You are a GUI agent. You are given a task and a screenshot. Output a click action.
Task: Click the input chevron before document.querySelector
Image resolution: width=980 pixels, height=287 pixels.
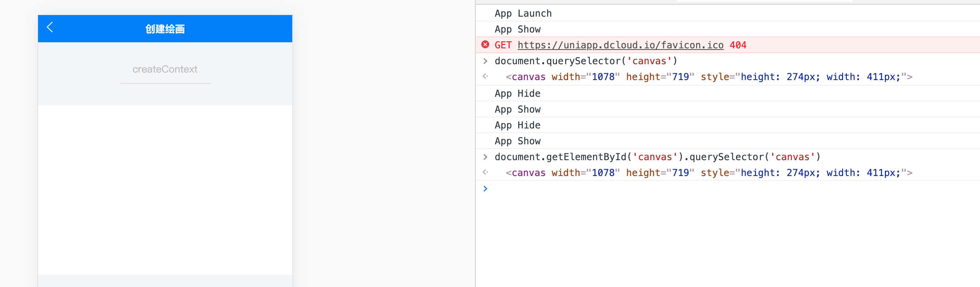(x=485, y=61)
